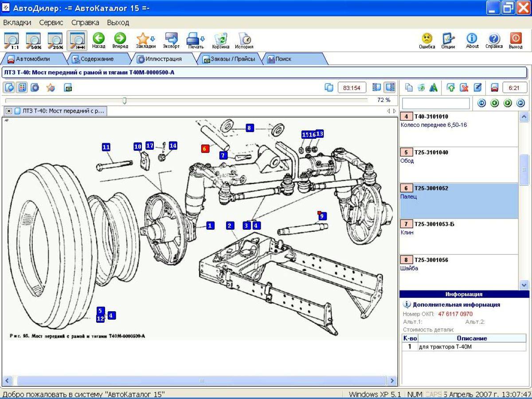Click the copy pages icon beside 83:154

click(x=329, y=87)
